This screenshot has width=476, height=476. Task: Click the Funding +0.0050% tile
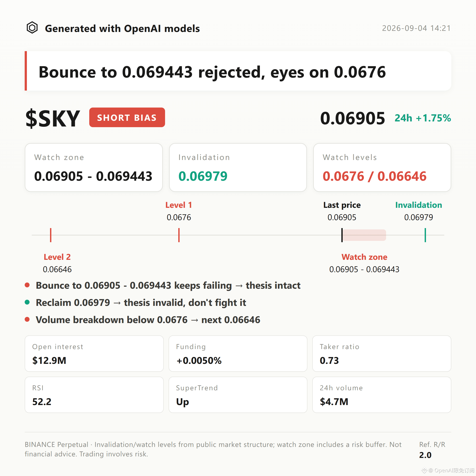click(x=238, y=353)
